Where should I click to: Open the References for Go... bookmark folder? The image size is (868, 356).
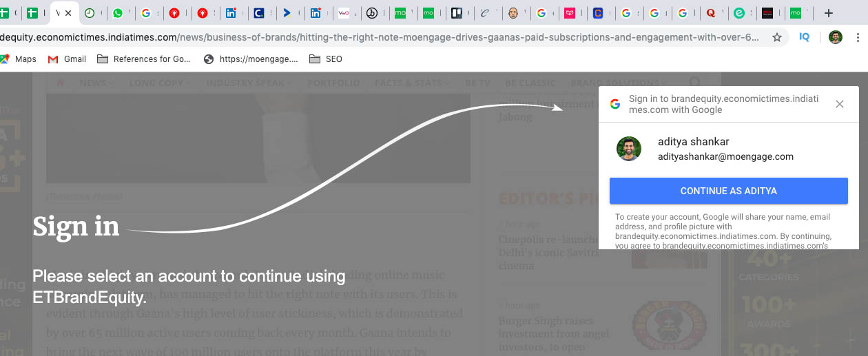(144, 59)
